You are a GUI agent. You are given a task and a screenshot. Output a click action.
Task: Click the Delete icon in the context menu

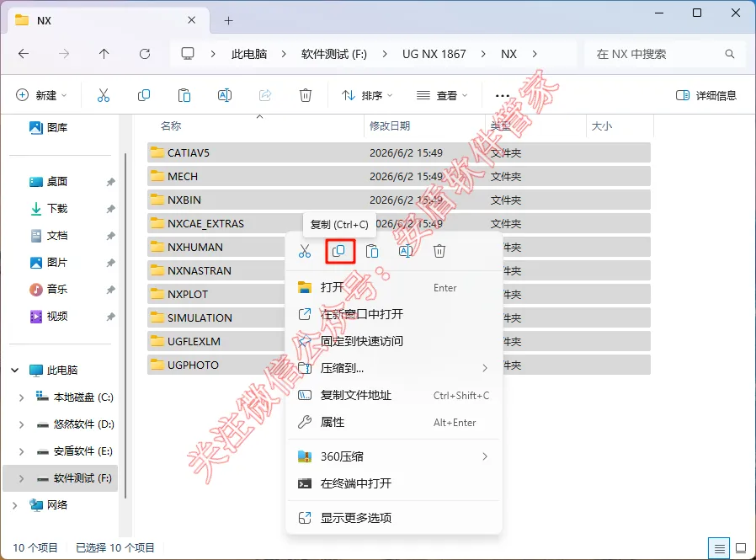(439, 251)
